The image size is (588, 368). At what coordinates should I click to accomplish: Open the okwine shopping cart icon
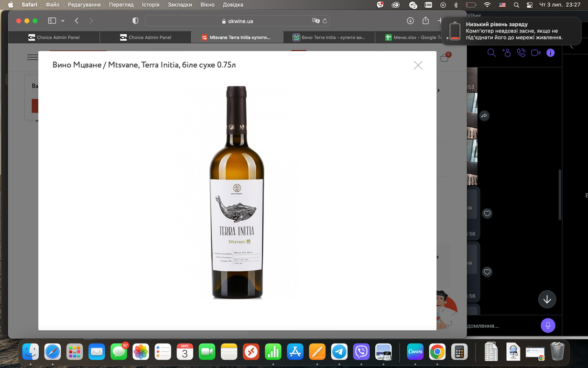tap(445, 57)
